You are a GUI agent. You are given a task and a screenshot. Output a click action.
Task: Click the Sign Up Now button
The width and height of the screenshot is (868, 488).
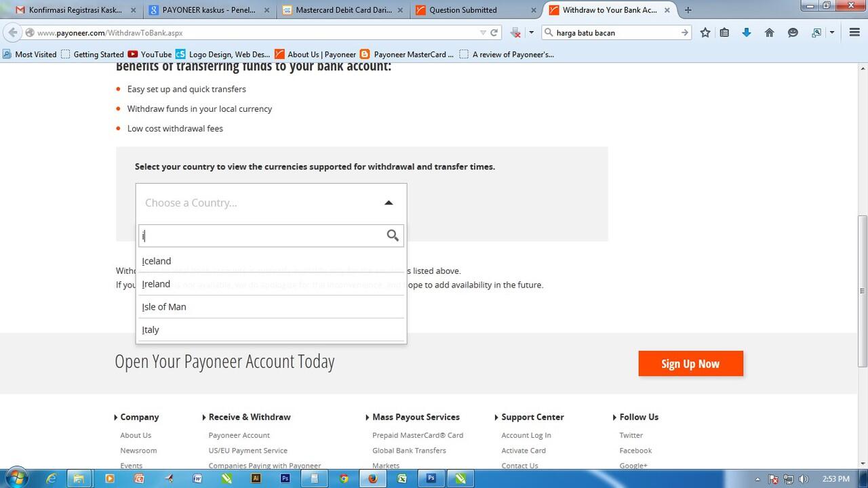(x=690, y=363)
